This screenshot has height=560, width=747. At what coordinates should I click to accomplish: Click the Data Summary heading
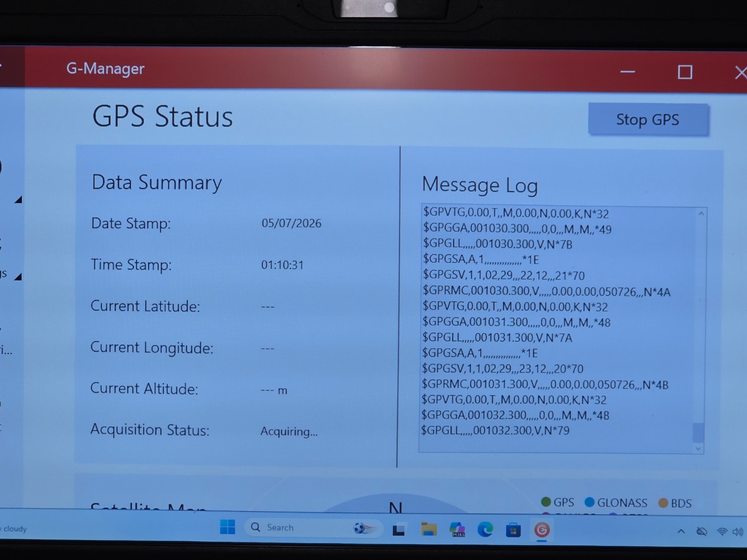click(x=157, y=183)
